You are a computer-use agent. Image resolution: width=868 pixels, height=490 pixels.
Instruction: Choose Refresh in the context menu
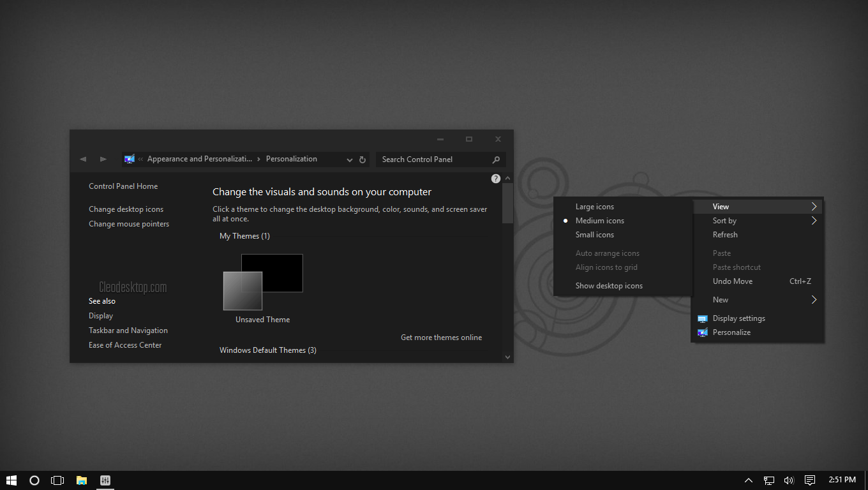[725, 235]
